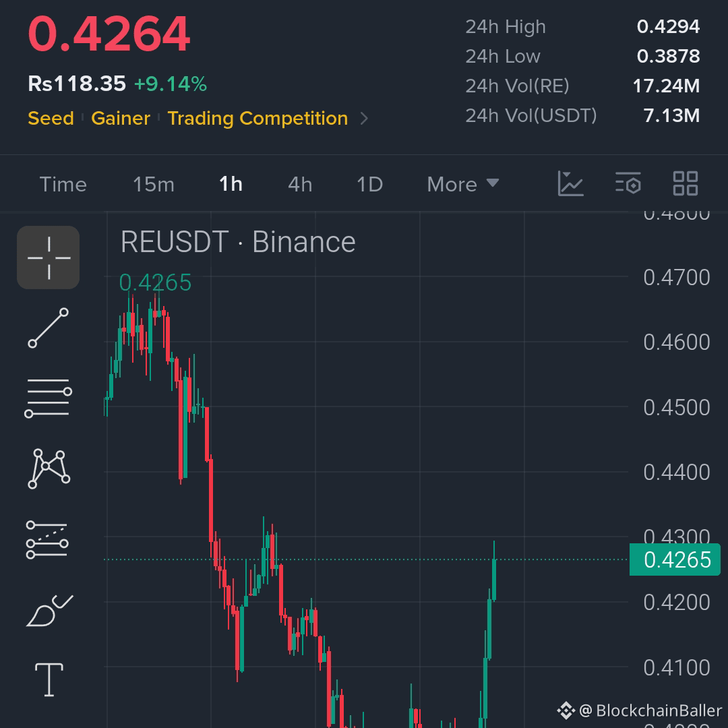This screenshot has width=728, height=728.
Task: Expand the More intervals dropdown
Action: 463,184
